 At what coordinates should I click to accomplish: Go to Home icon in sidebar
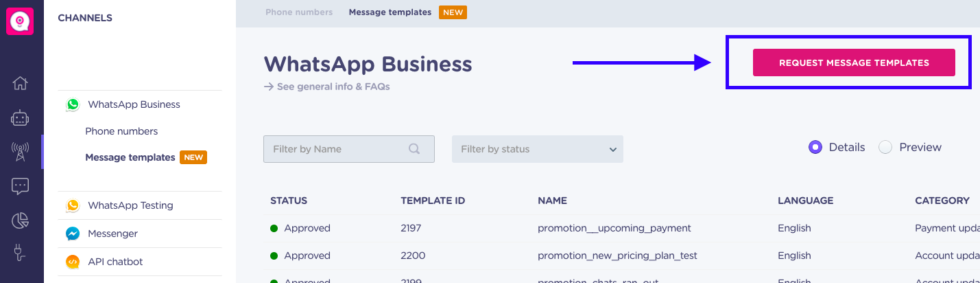pos(21,83)
